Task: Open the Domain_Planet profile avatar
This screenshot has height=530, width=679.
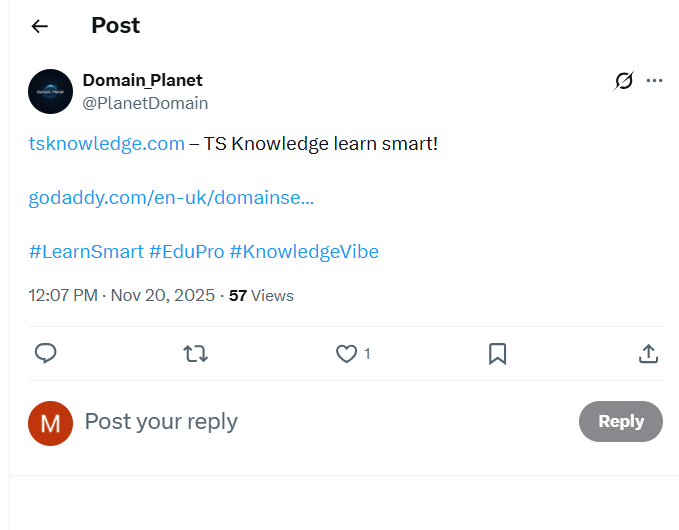Action: click(50, 91)
